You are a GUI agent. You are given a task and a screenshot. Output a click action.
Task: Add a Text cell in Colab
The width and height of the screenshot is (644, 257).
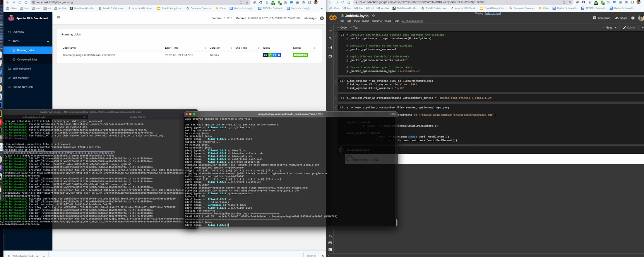click(354, 28)
